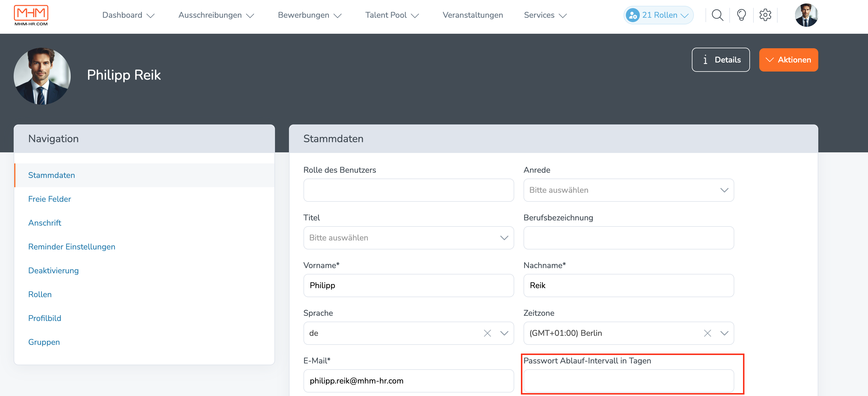Go to Veranstaltungen
868x396 pixels.
click(x=472, y=15)
